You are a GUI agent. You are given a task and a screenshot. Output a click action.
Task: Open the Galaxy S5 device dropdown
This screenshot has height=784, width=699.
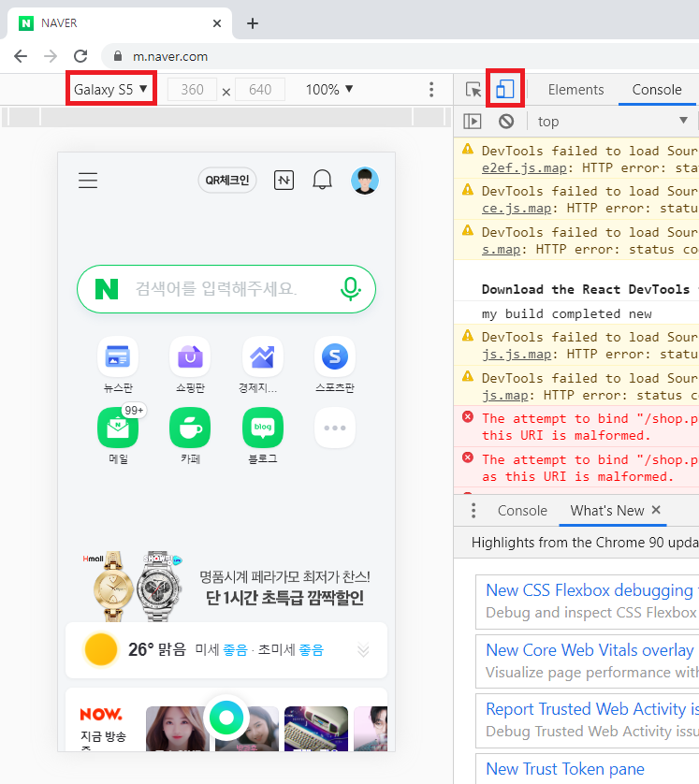111,90
